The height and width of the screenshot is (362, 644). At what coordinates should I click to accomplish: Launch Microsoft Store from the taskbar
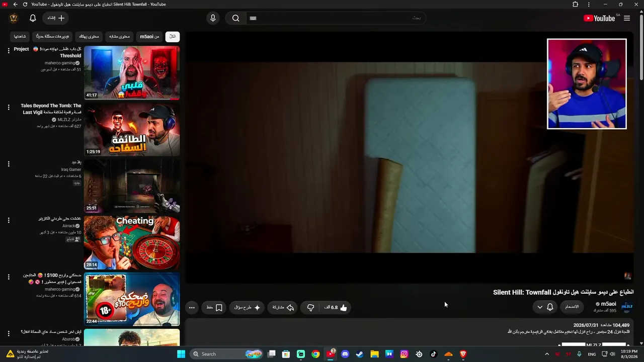pyautogui.click(x=286, y=354)
